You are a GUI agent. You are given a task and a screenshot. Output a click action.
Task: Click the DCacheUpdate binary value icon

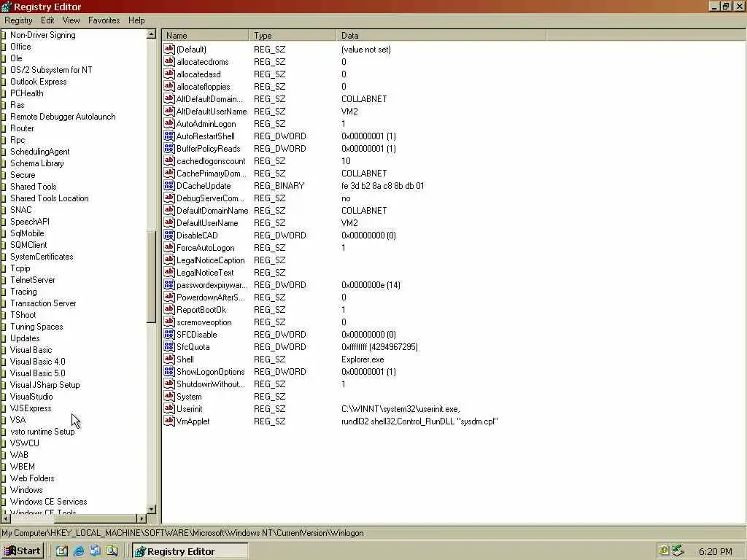coord(169,185)
